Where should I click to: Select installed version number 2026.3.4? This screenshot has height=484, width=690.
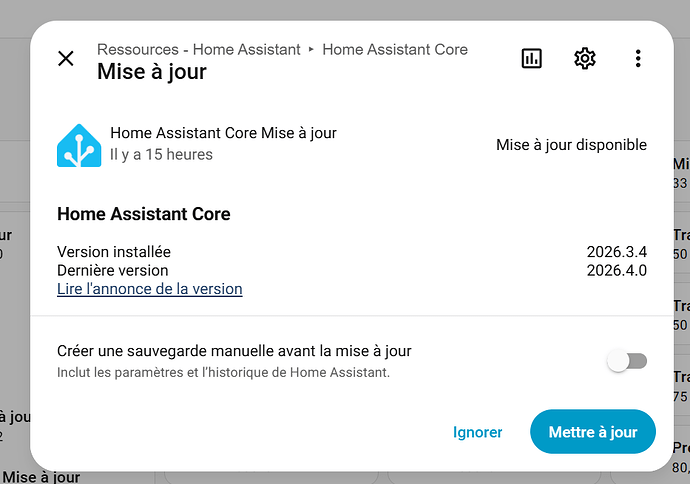point(616,252)
